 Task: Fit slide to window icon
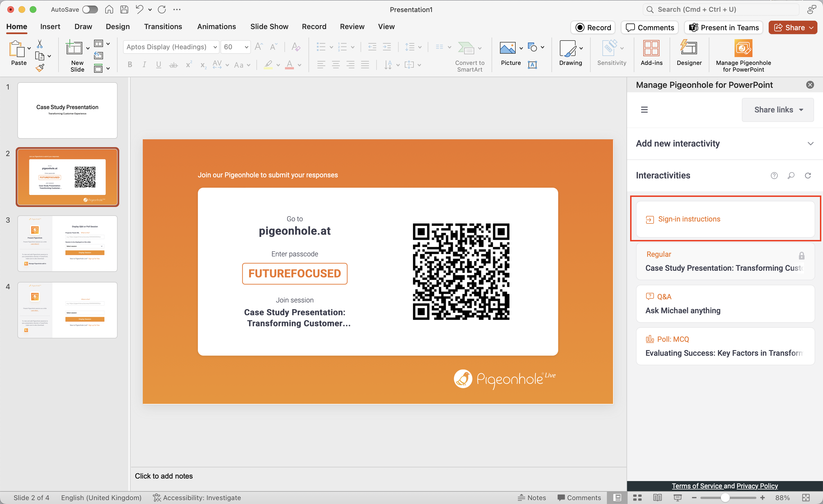point(806,498)
